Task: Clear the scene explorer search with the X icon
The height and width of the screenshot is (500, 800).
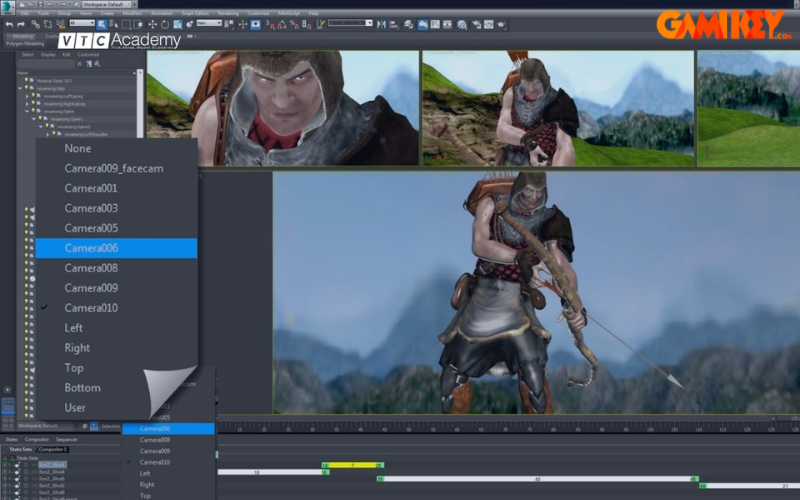Action: point(79,64)
